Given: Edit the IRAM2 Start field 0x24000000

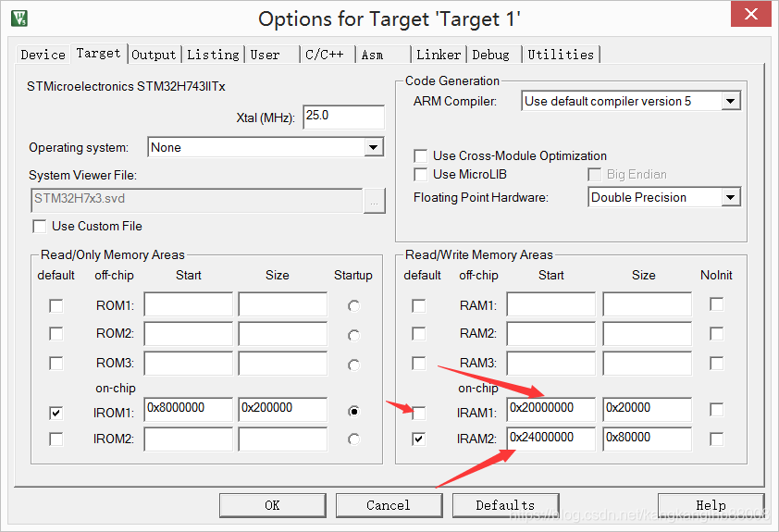Looking at the screenshot, I should pyautogui.click(x=551, y=439).
